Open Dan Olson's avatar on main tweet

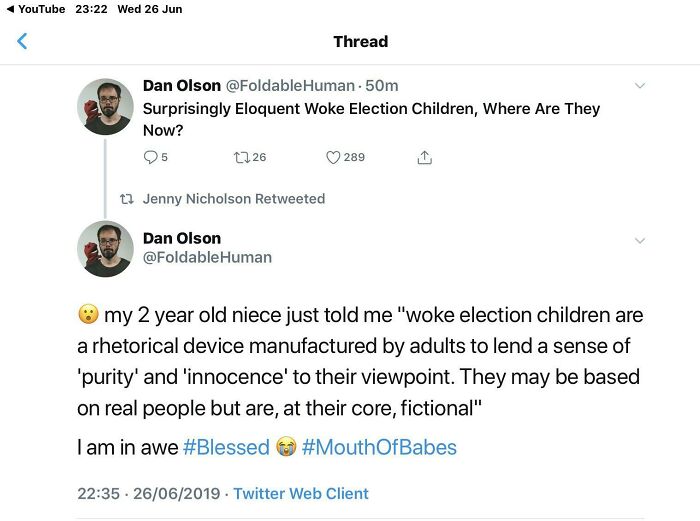pos(105,248)
